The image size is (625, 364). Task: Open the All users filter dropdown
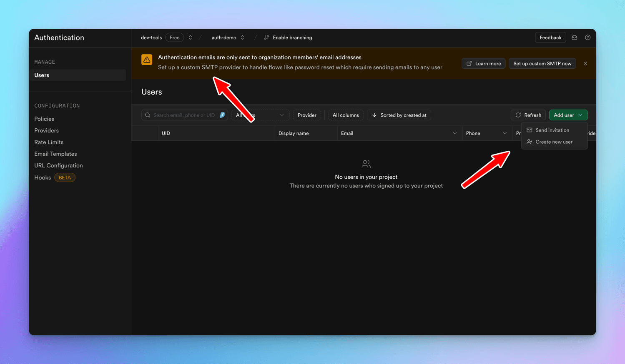pos(260,115)
